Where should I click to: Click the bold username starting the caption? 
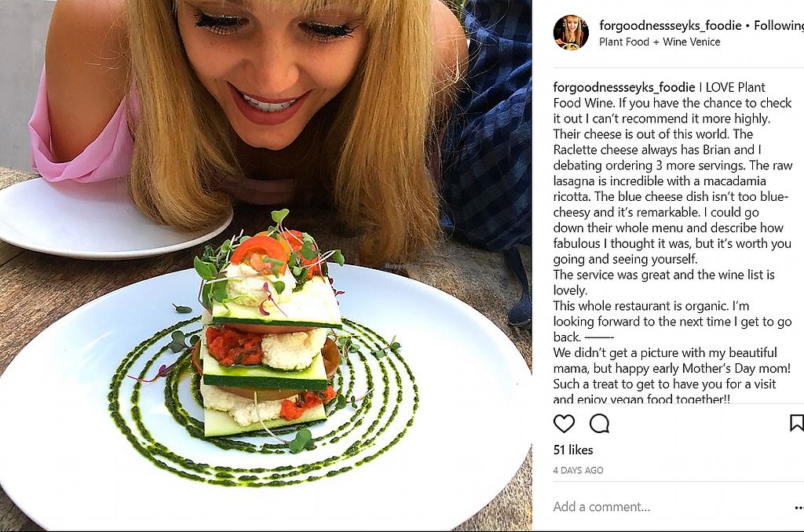click(624, 87)
